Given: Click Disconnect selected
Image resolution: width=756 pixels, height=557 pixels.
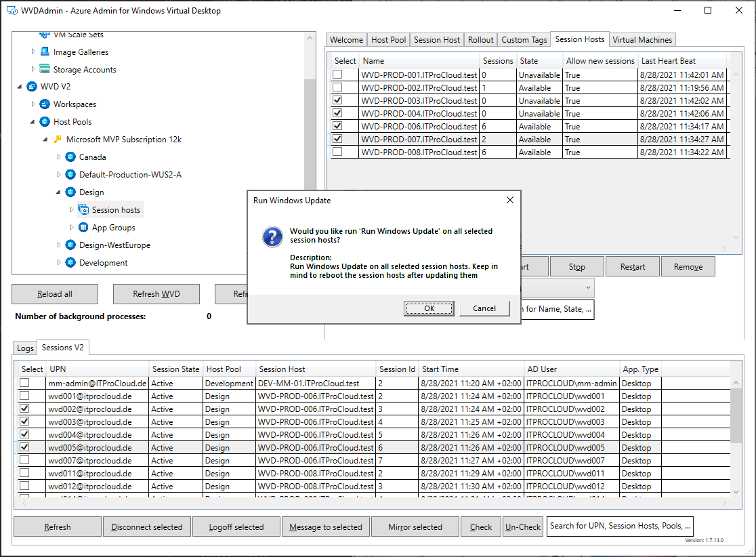Looking at the screenshot, I should coord(147,527).
